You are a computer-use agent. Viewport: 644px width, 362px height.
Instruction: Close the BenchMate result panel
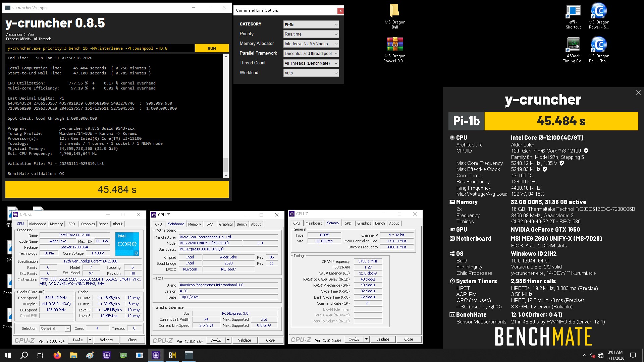(638, 93)
